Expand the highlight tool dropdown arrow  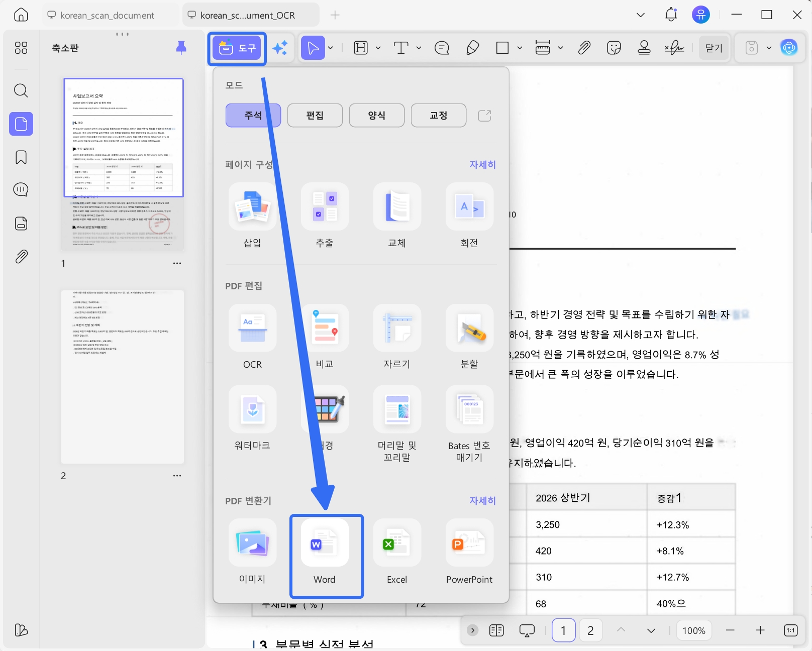click(x=378, y=48)
